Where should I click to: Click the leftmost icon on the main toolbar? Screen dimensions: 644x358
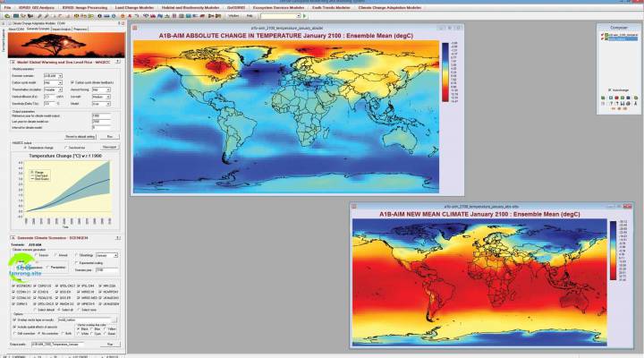pyautogui.click(x=4, y=15)
